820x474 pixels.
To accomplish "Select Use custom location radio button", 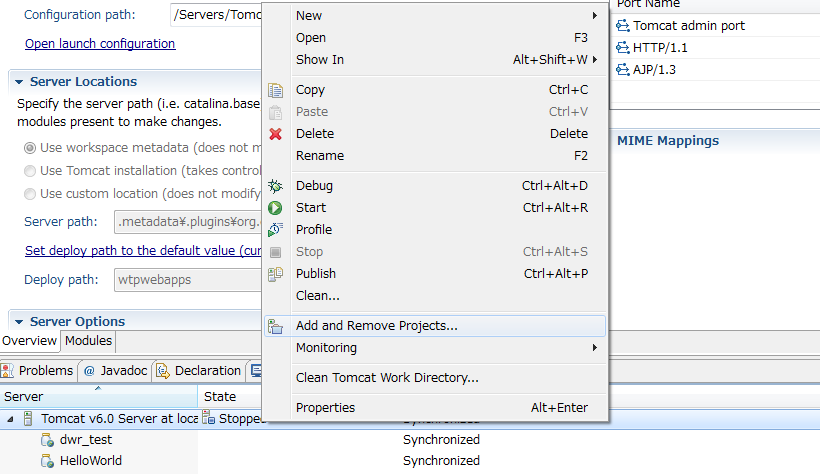I will 30,194.
